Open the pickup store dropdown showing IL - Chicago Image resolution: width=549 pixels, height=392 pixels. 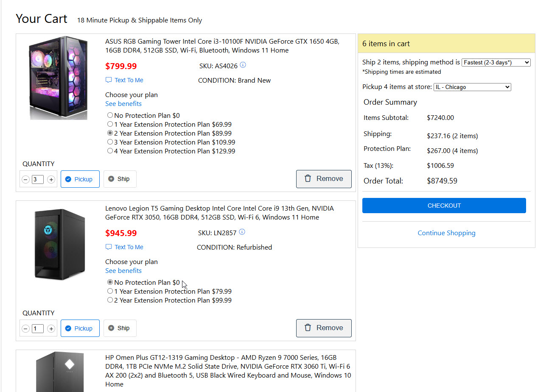472,87
